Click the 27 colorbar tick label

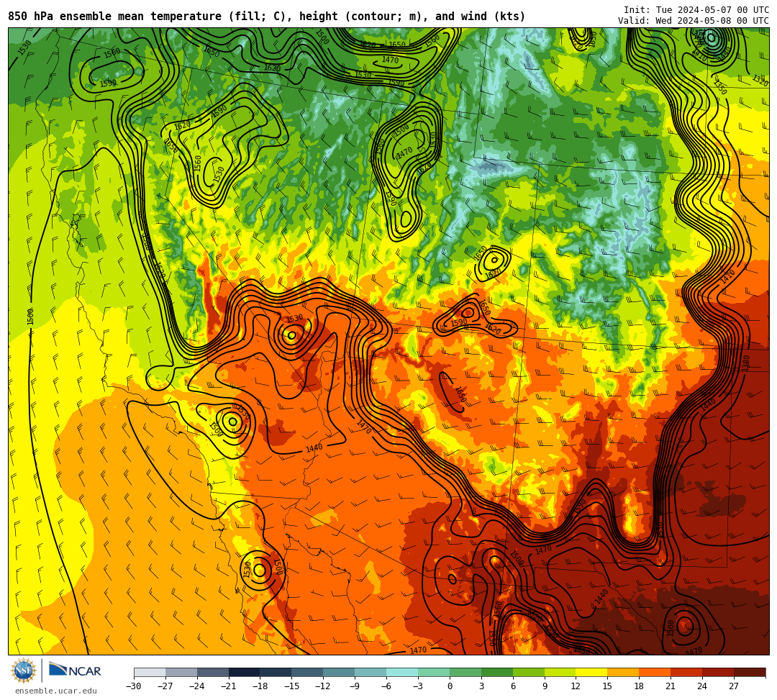[x=734, y=686]
